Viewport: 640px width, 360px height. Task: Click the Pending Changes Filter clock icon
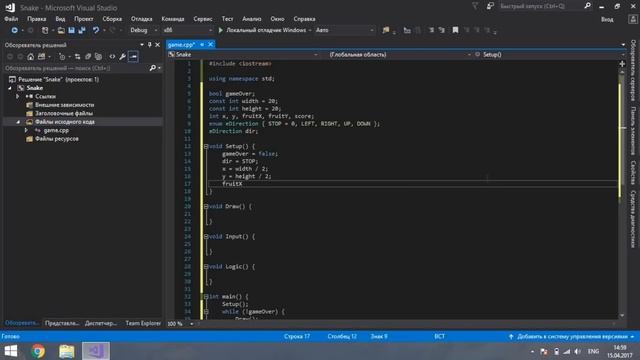(x=62, y=57)
